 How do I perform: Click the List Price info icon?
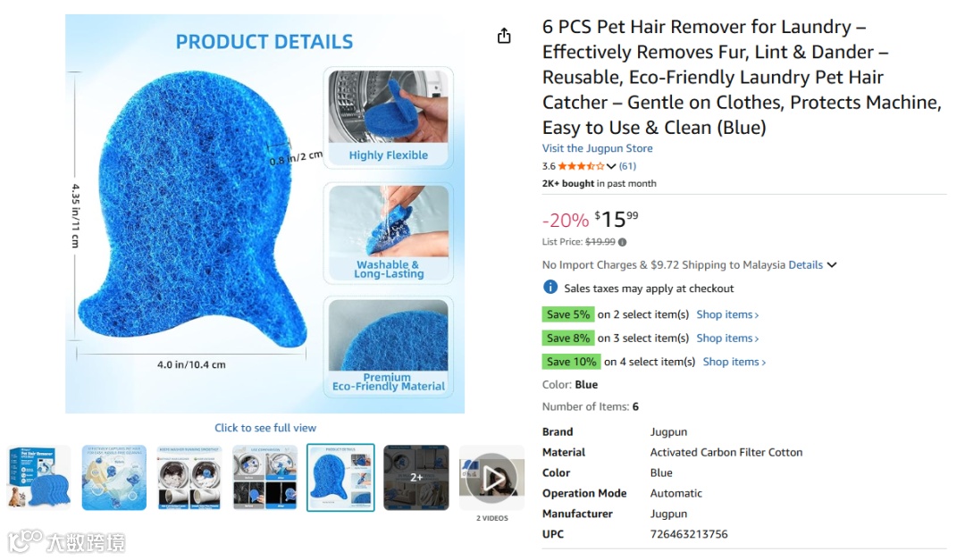click(x=623, y=242)
